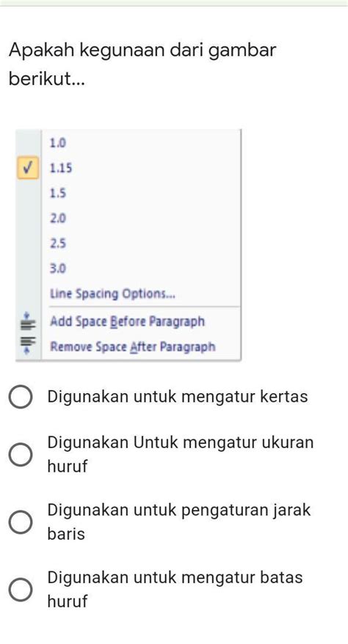Click the 'Digunakan untuk mengatur batas huruf' label
The image size is (348, 644).
tap(175, 590)
